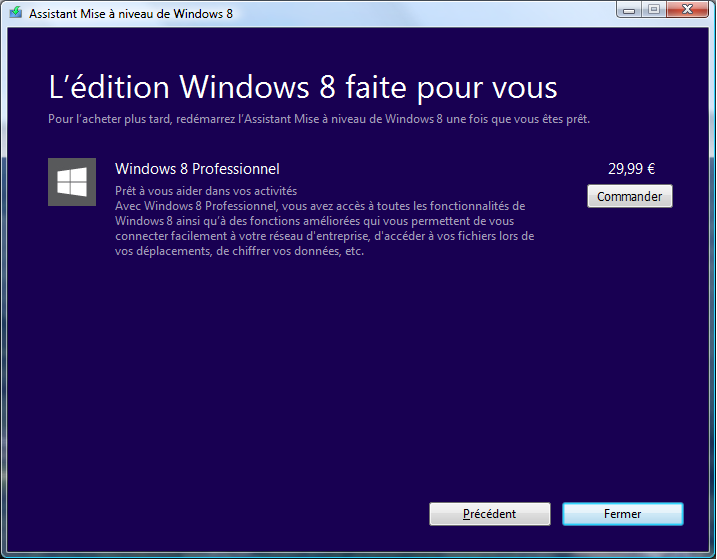This screenshot has height=560, width=717.
Task: Click the description line mentioning chiffrer vos données
Action: pos(240,251)
